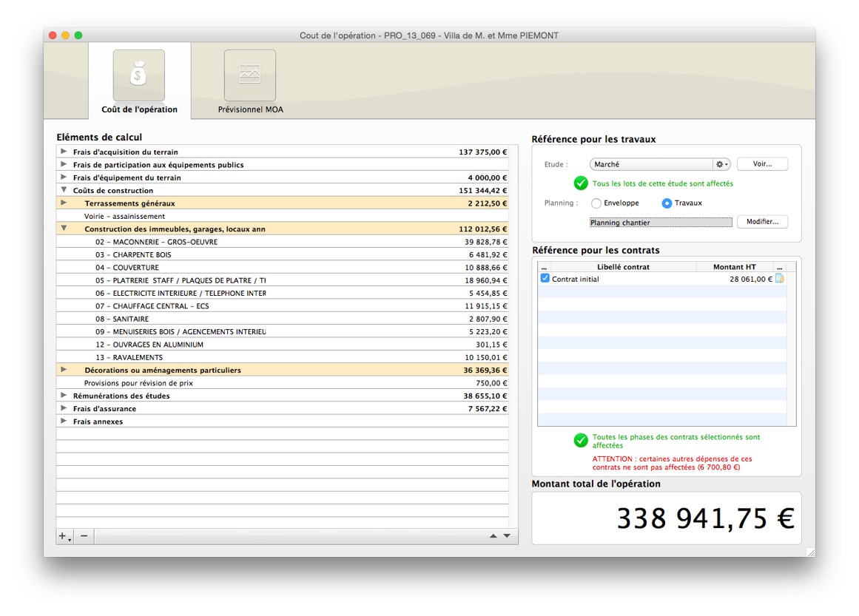Click the Modifier... button
The image size is (859, 616).
click(x=762, y=222)
